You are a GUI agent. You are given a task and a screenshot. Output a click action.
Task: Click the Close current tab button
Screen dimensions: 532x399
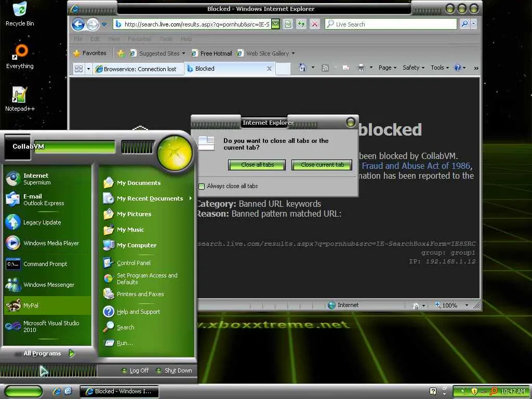coord(322,165)
